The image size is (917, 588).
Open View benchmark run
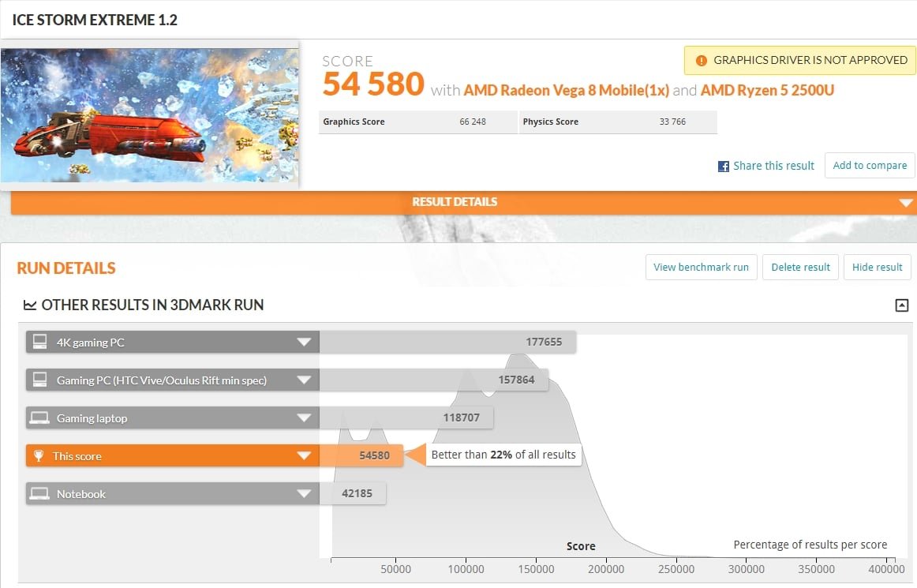click(702, 268)
